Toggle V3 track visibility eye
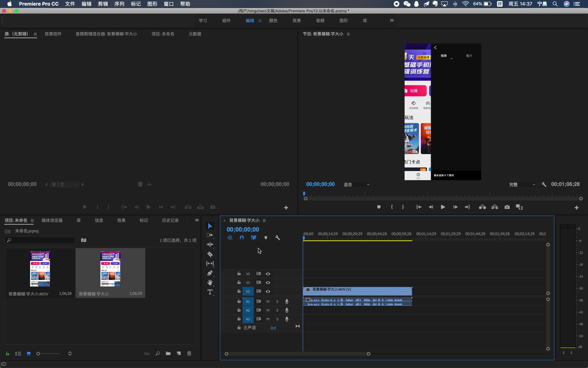 point(268,274)
